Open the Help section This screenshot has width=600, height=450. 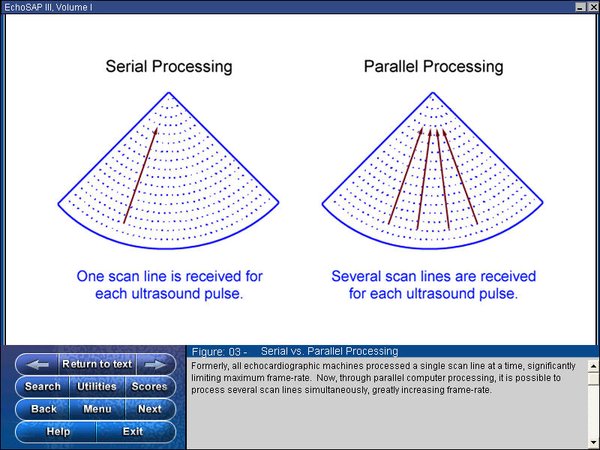[x=58, y=431]
